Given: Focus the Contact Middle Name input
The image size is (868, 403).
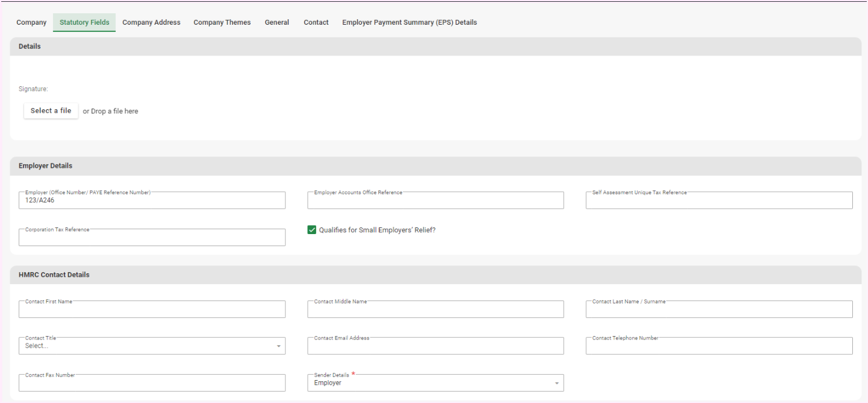Looking at the screenshot, I should (435, 310).
